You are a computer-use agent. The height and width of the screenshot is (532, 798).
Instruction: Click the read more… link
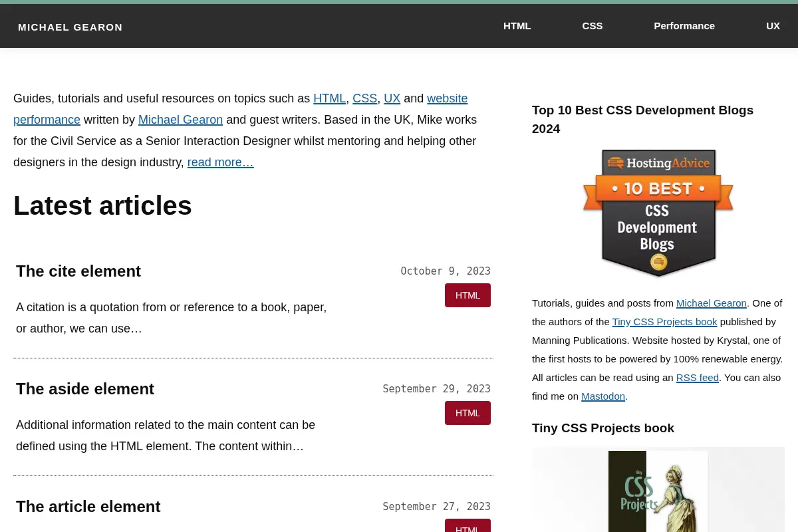point(221,162)
